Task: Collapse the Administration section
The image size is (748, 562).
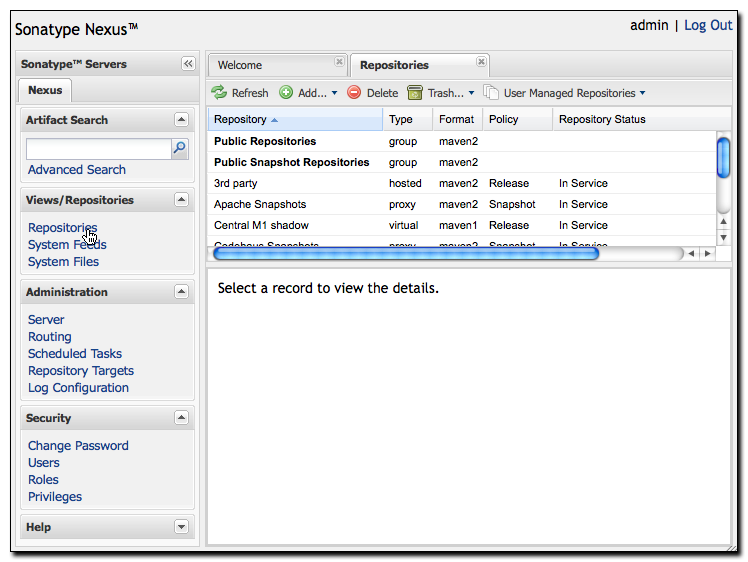Action: point(181,291)
